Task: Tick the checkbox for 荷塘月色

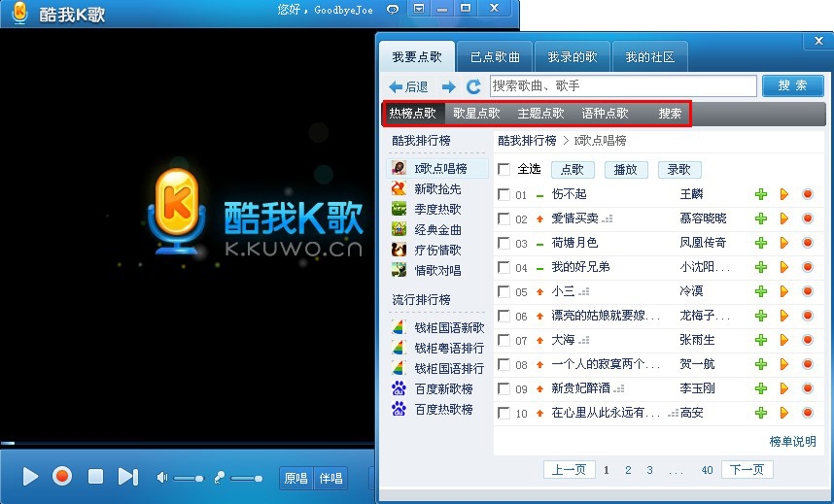Action: 504,243
